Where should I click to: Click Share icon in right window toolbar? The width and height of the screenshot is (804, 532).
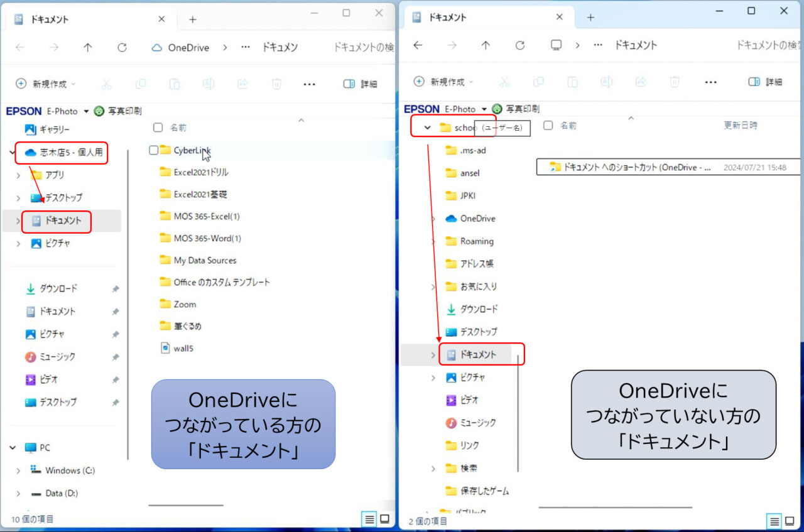(641, 82)
